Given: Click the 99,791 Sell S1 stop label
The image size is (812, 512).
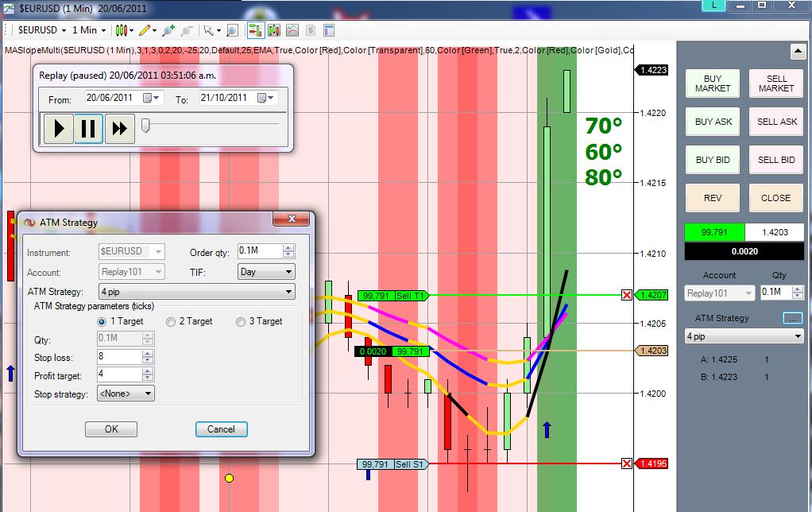Looking at the screenshot, I should [392, 464].
